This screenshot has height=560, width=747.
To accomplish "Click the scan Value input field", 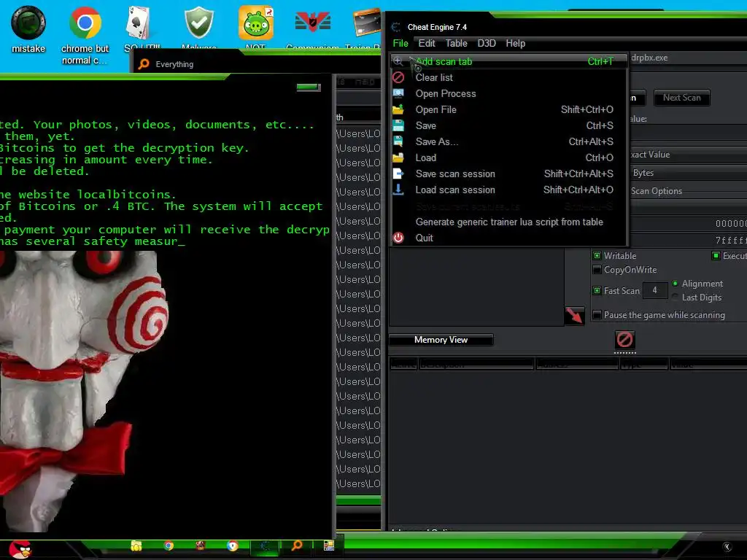I will [687, 132].
